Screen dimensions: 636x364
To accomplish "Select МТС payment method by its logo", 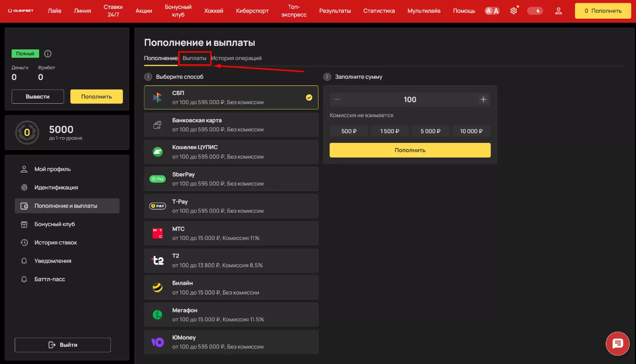I will [158, 233].
